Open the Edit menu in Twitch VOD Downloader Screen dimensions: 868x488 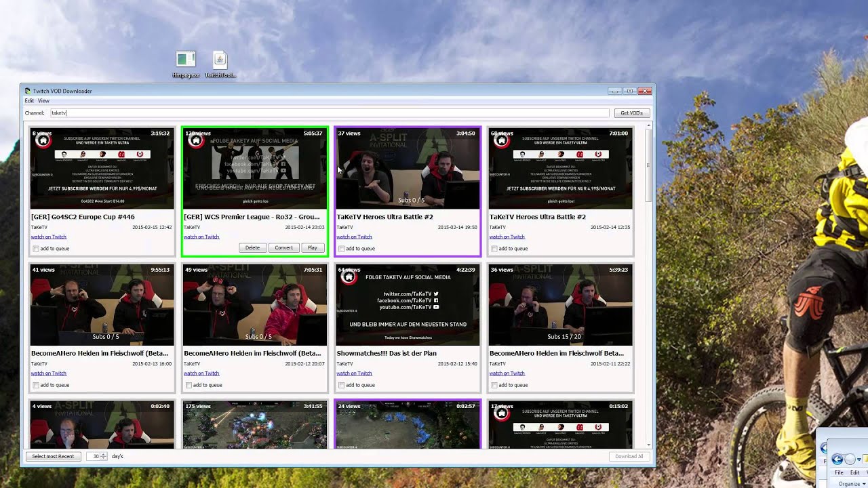(29, 100)
